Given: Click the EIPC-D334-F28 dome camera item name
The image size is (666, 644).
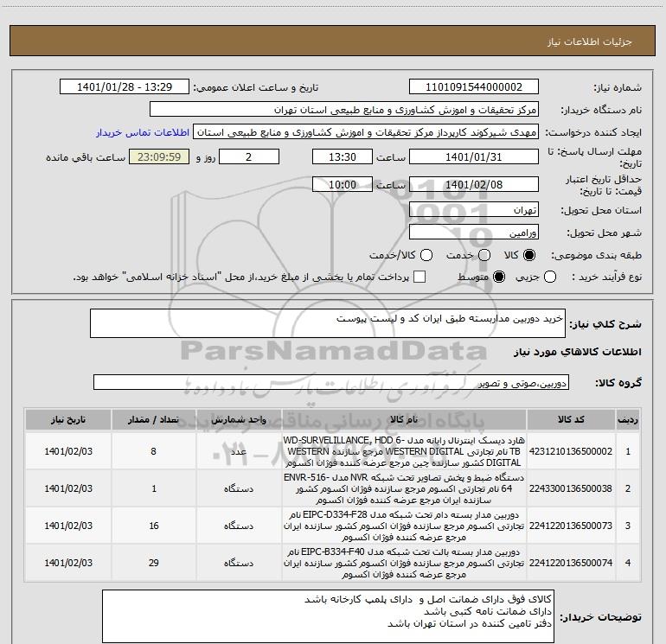Looking at the screenshot, I should pyautogui.click(x=404, y=526).
